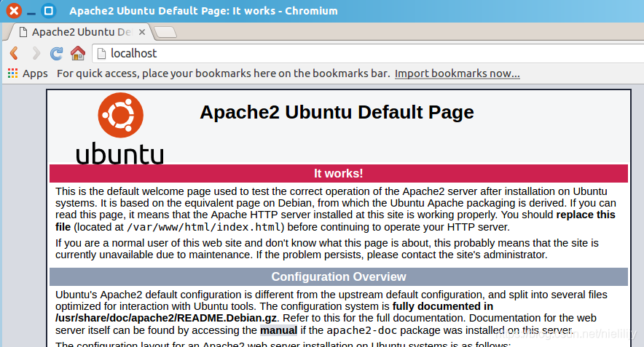The width and height of the screenshot is (644, 347).
Task: Close the Apache2 Ubuntu Default Page tab
Action: coord(142,32)
